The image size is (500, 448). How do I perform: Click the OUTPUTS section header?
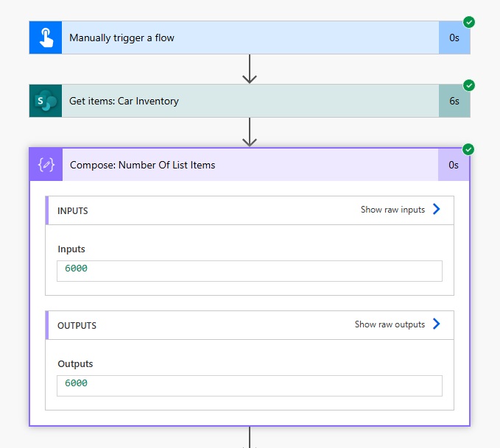(250, 325)
